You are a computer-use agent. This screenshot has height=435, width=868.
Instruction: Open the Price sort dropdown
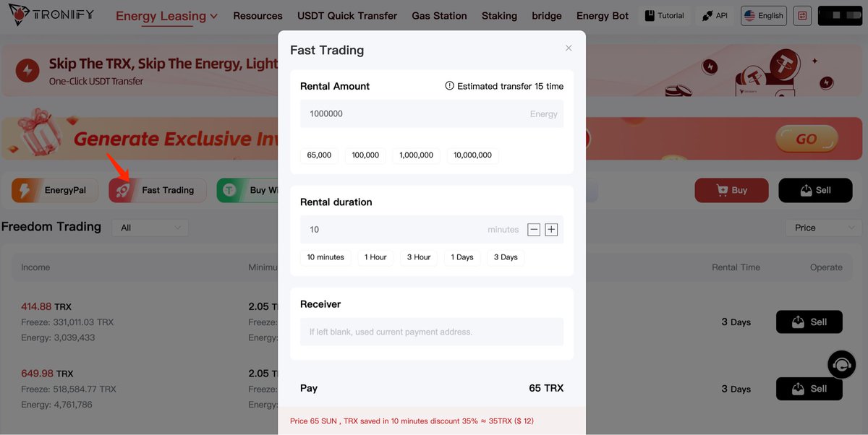tap(823, 228)
